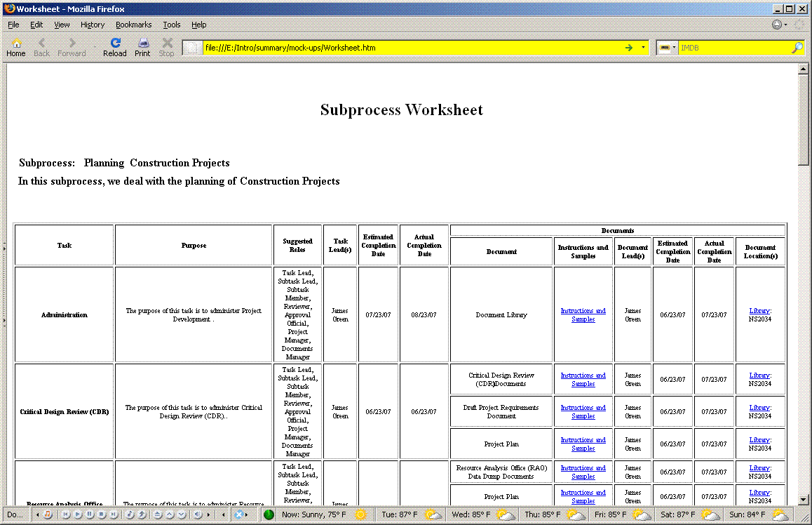
Task: Open the Help menu
Action: [x=199, y=25]
